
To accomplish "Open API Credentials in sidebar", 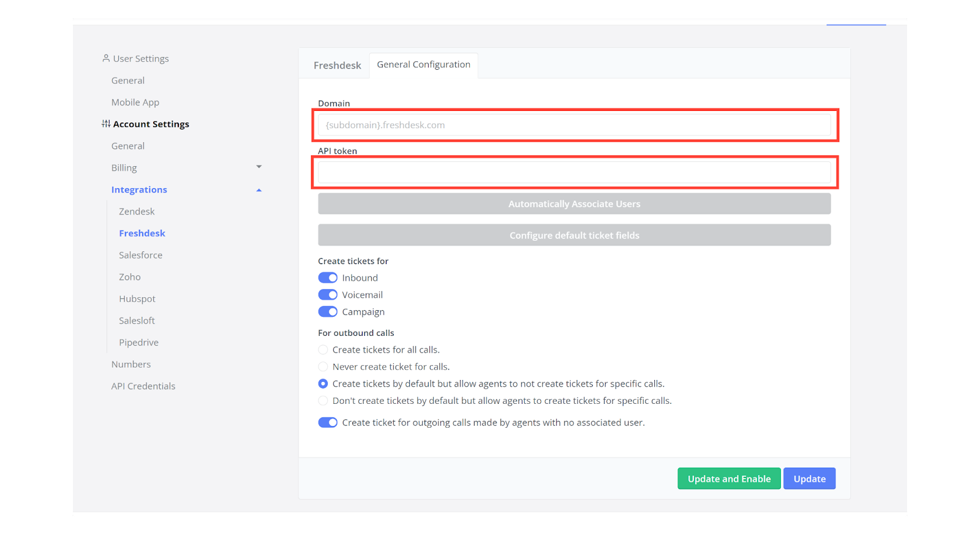I will pyautogui.click(x=143, y=386).
